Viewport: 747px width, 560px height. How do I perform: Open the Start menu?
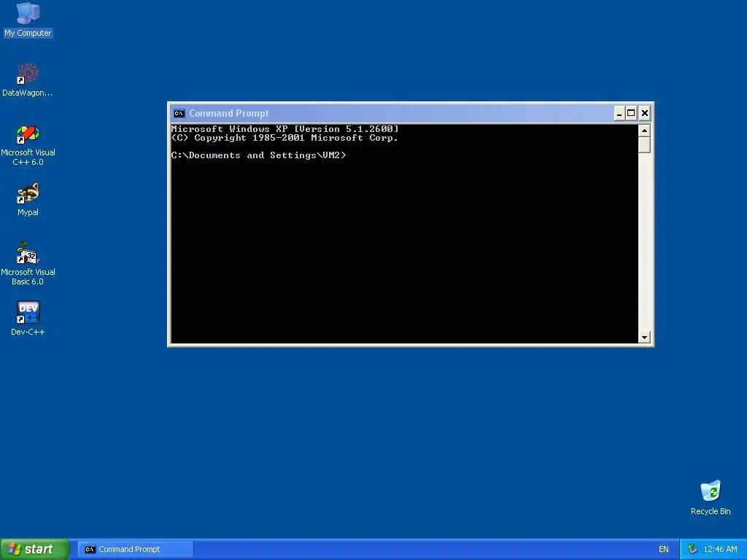35,549
